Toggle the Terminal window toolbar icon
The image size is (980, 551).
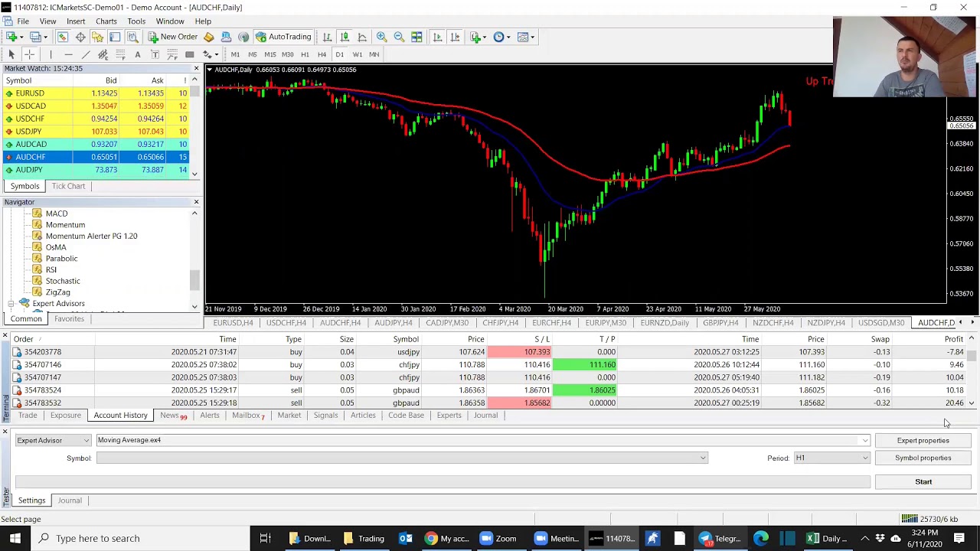coord(115,37)
